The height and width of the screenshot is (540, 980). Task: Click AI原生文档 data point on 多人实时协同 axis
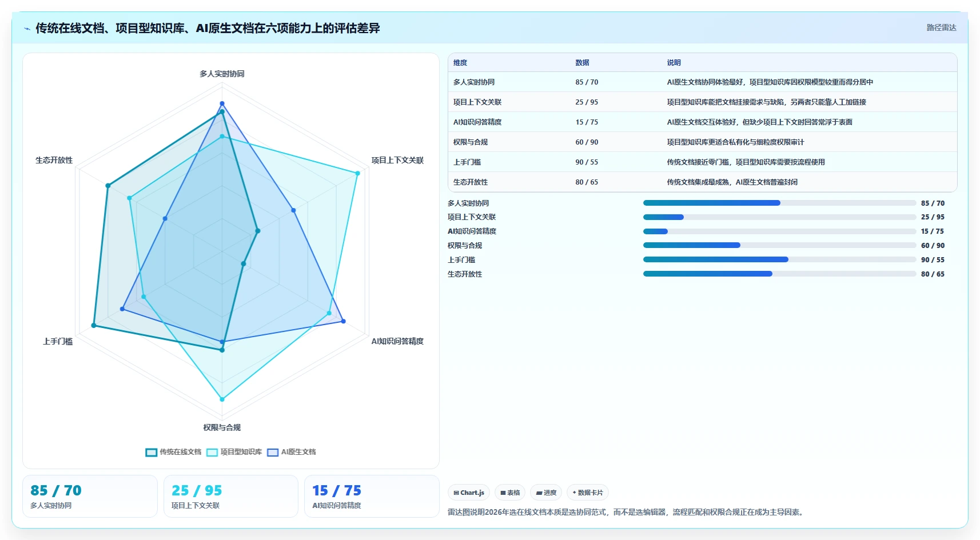point(222,103)
